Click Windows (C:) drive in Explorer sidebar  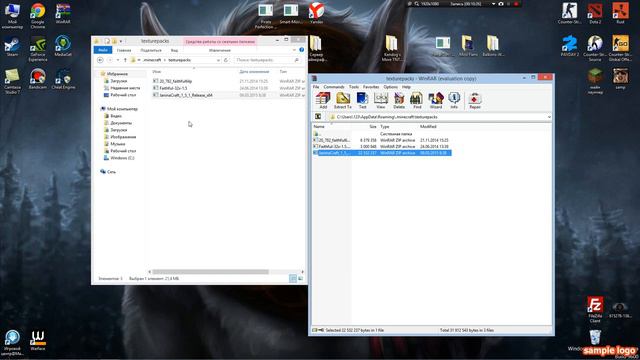click(122, 158)
